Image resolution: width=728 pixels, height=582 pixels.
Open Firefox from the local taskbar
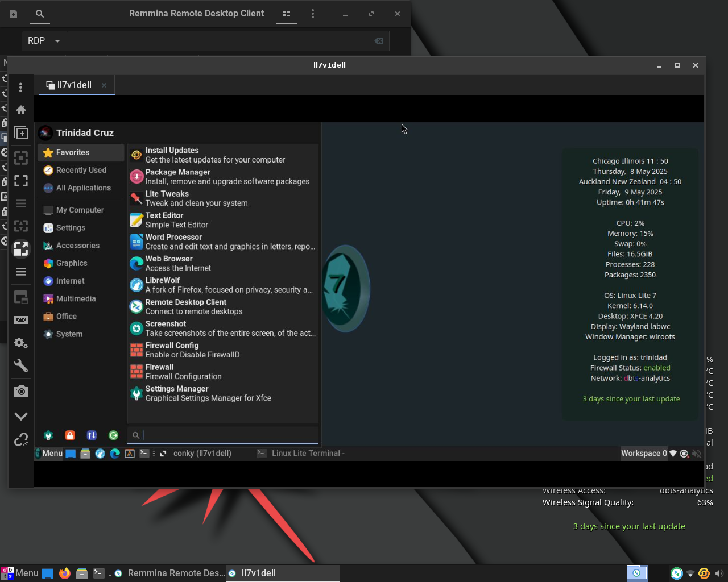click(x=65, y=573)
